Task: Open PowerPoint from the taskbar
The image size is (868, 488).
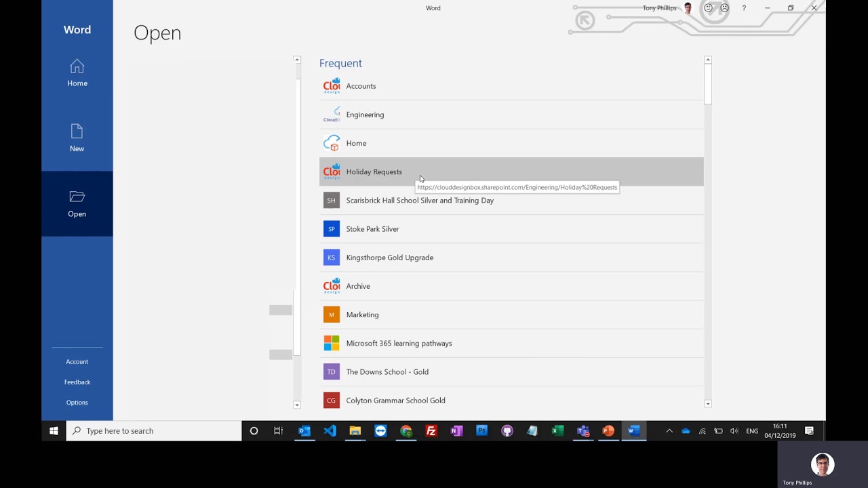Action: (608, 430)
